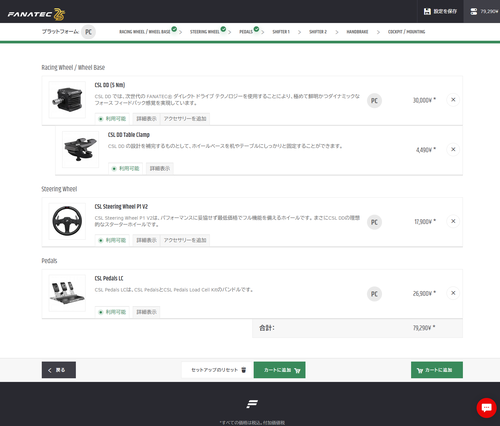This screenshot has width=500, height=426.
Task: Click the Racing Wheel / Wheel Base section heading
Action: click(x=73, y=67)
